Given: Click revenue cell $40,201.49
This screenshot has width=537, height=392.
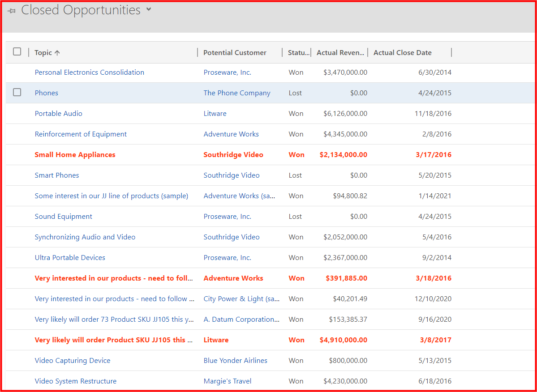Looking at the screenshot, I should (350, 298).
